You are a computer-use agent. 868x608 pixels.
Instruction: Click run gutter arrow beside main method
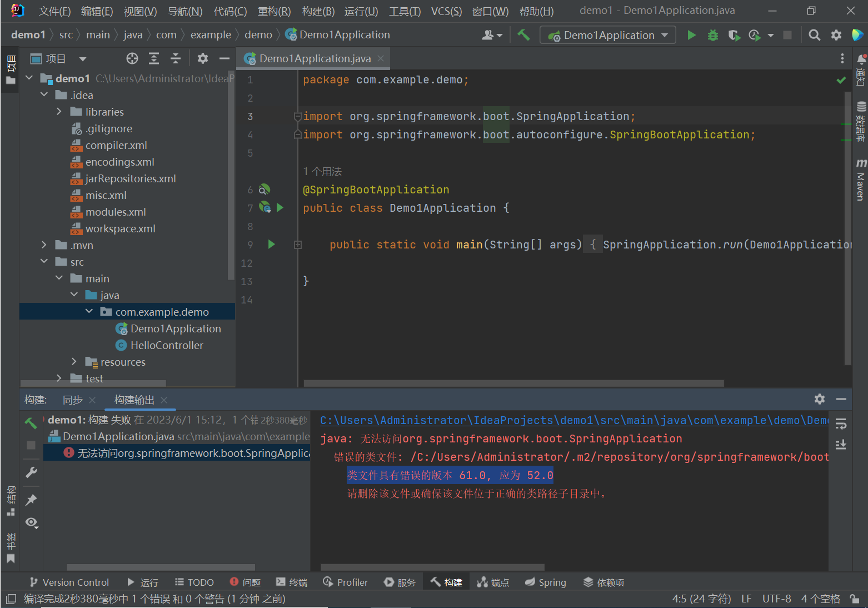pyautogui.click(x=271, y=245)
